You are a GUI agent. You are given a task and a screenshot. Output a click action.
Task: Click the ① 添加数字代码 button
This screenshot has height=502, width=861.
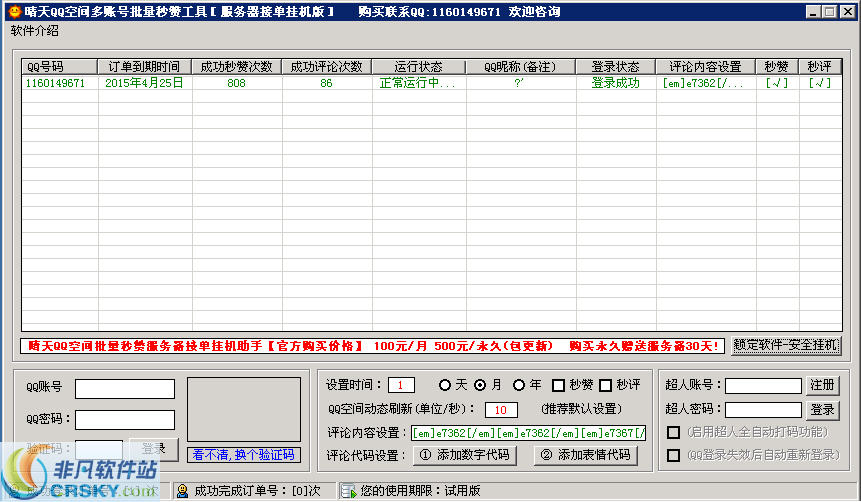point(465,455)
